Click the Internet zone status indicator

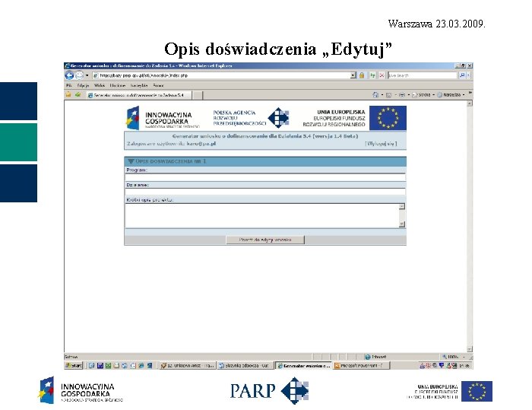[375, 357]
